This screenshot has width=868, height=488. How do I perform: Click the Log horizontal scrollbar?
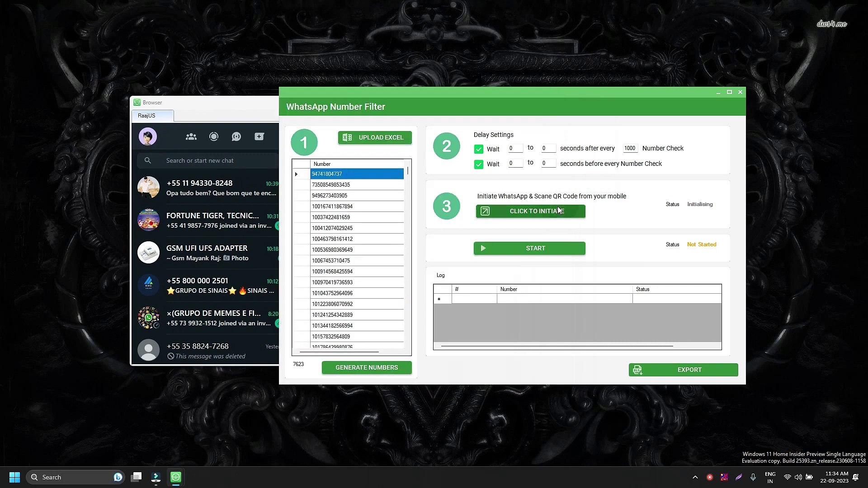click(x=557, y=346)
